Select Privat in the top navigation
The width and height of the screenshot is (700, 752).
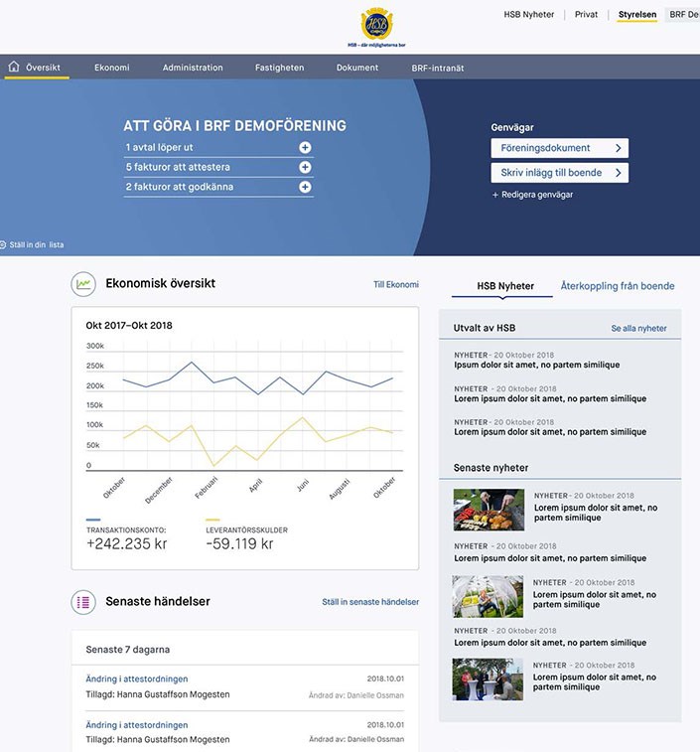(x=586, y=15)
